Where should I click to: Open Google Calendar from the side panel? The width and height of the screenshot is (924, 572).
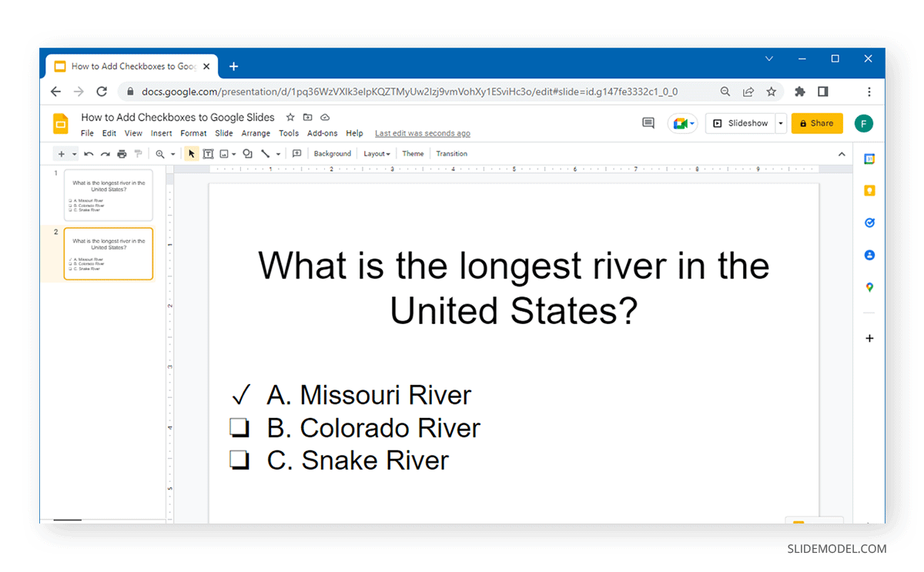click(869, 159)
